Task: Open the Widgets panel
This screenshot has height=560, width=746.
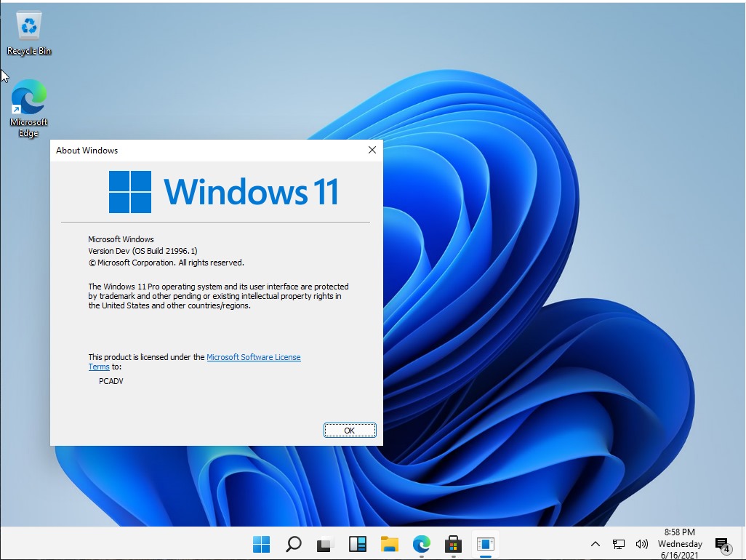Action: (357, 543)
